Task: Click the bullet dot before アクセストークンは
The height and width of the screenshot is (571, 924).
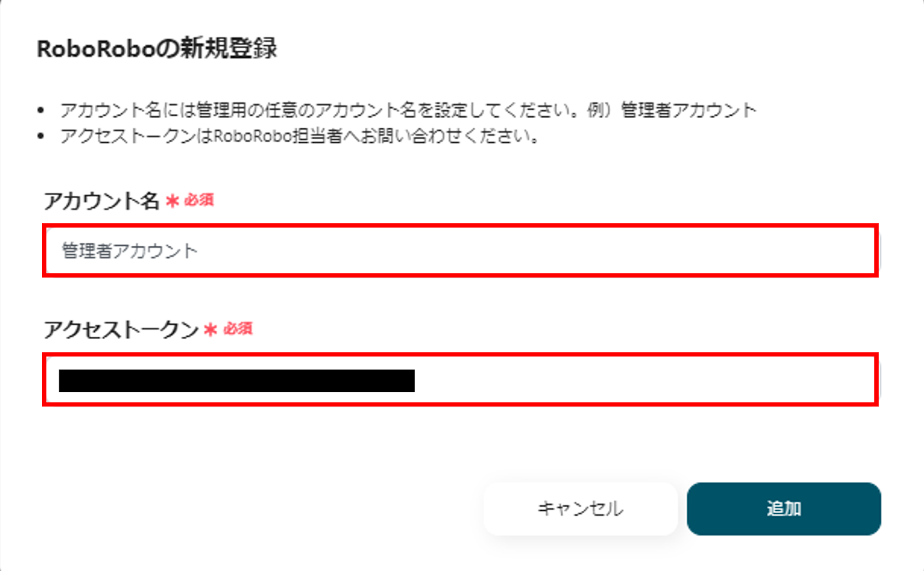Action: 40,137
